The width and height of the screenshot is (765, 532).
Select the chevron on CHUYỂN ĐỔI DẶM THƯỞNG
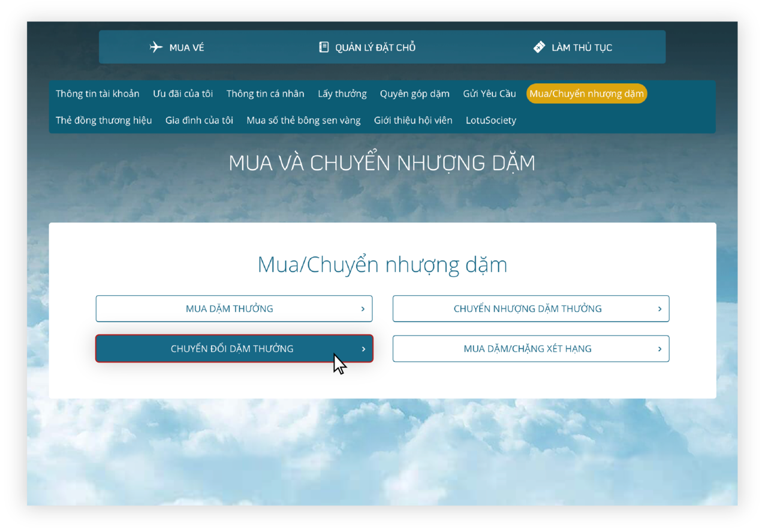point(362,349)
